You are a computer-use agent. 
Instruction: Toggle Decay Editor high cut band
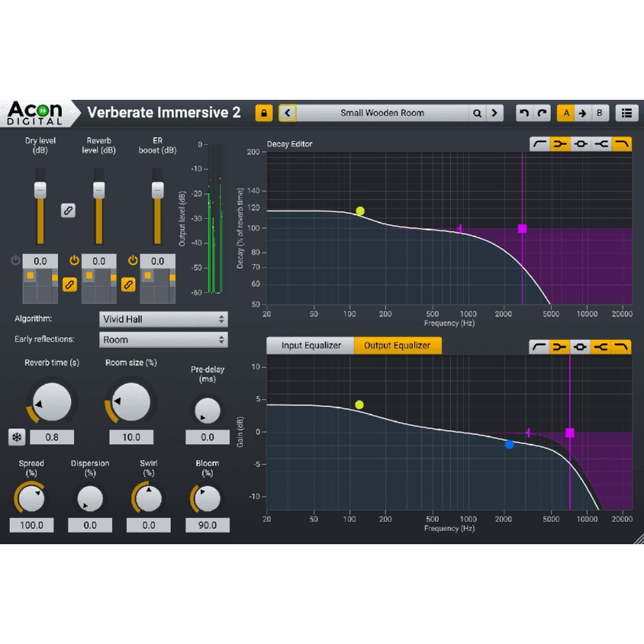[621, 144]
